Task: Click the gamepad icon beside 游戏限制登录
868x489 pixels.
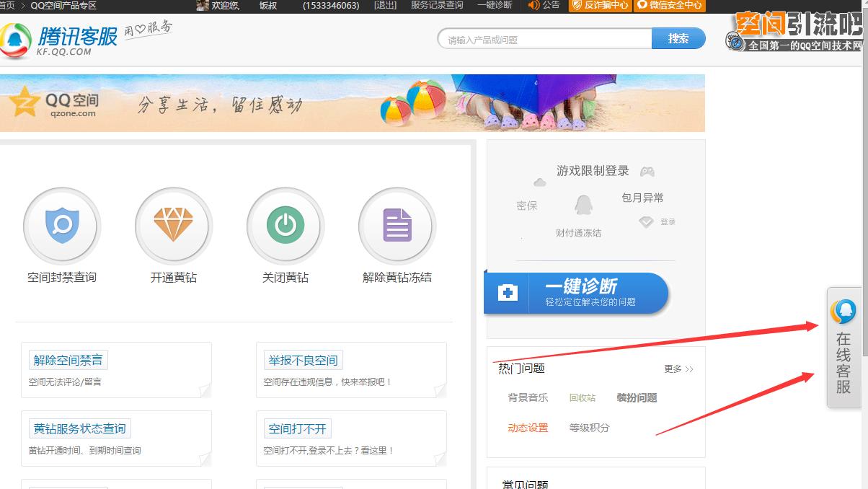Action: pyautogui.click(x=647, y=171)
